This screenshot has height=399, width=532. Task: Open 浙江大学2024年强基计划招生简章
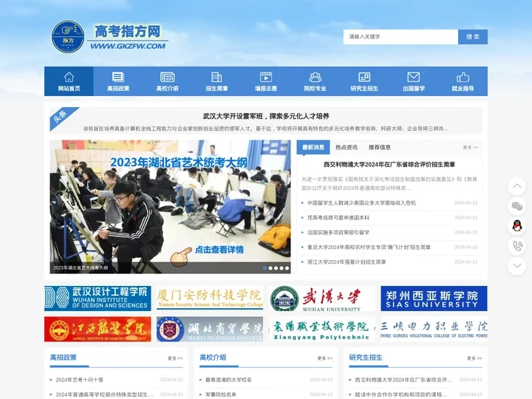coord(347,262)
